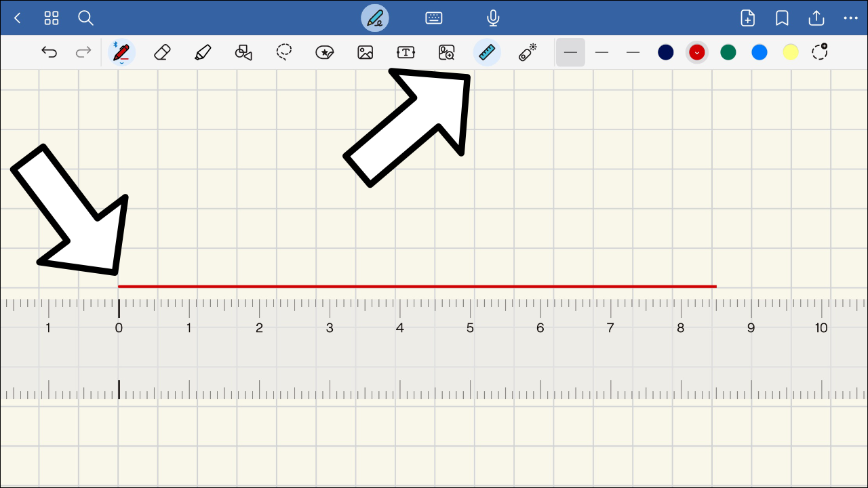The height and width of the screenshot is (488, 868).
Task: Open the page thumbnails grid view
Action: 52,18
